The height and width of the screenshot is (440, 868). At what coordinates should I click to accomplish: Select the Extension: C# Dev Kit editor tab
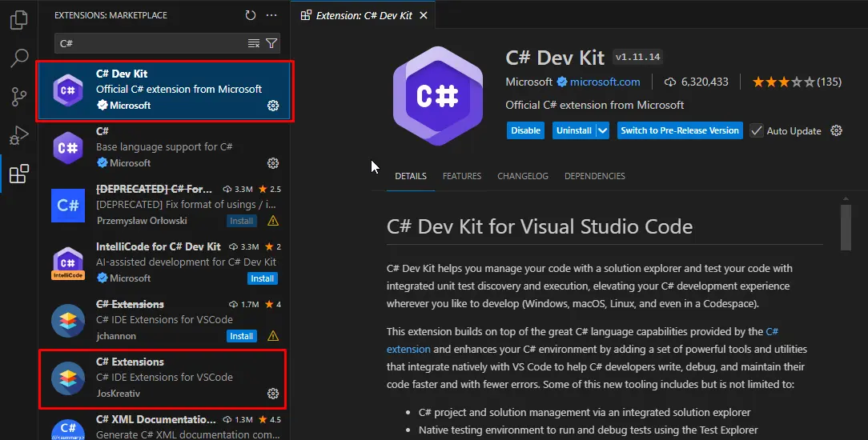[364, 15]
